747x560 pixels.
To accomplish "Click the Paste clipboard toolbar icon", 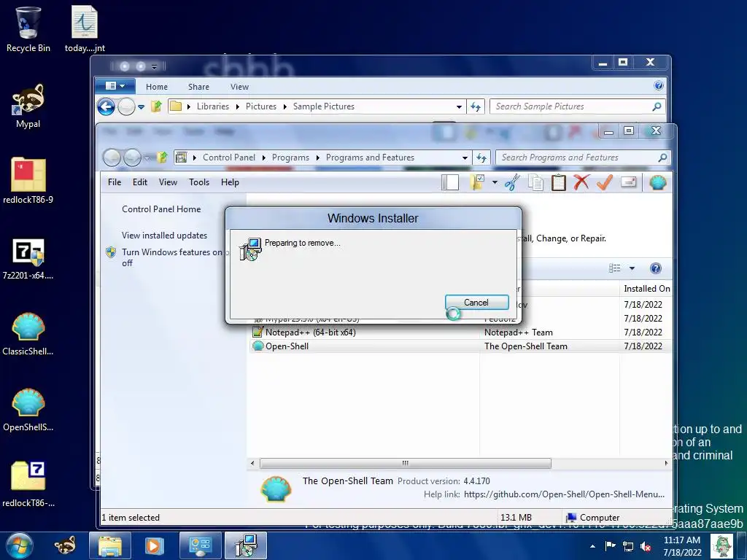I will (x=558, y=182).
